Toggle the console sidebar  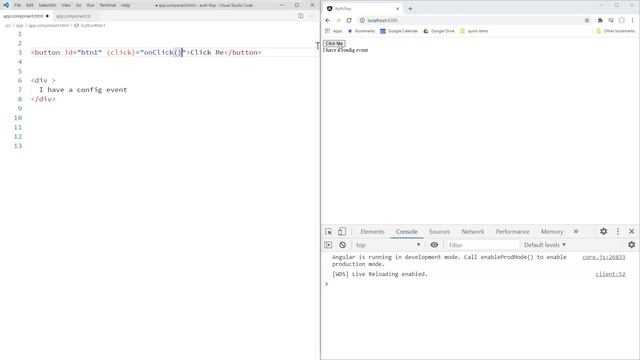(x=328, y=245)
